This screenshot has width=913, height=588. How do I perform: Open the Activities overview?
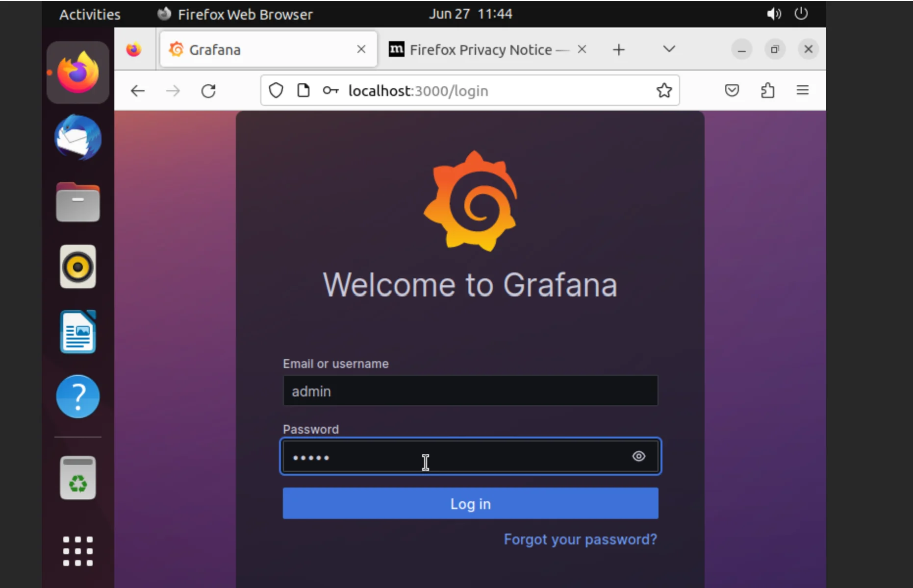89,14
